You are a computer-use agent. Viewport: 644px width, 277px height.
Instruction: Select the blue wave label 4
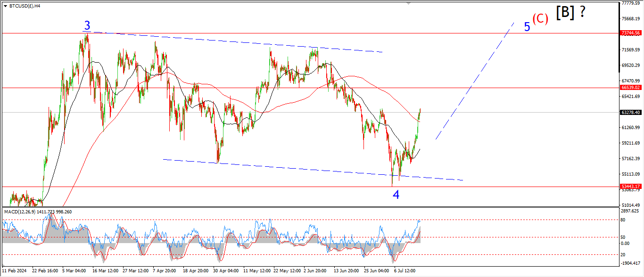[396, 195]
